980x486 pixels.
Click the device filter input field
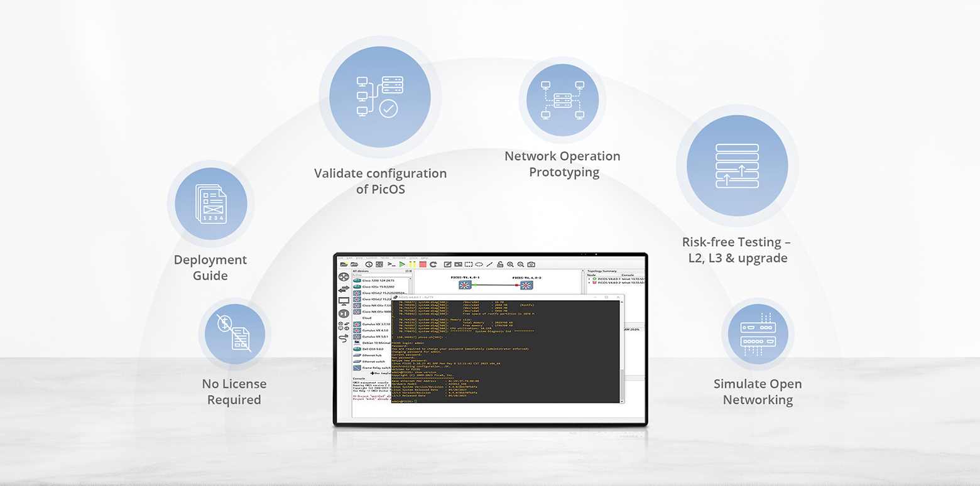tap(377, 274)
